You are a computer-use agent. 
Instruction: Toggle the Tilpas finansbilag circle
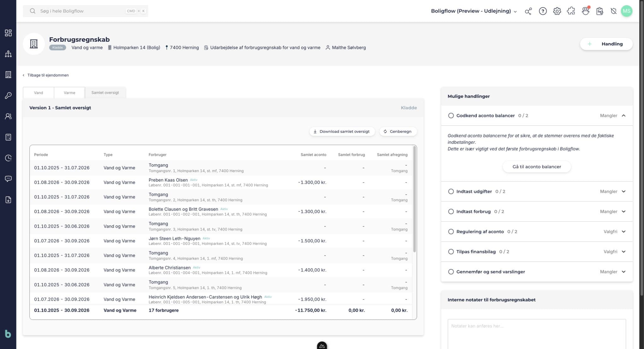[x=451, y=252]
